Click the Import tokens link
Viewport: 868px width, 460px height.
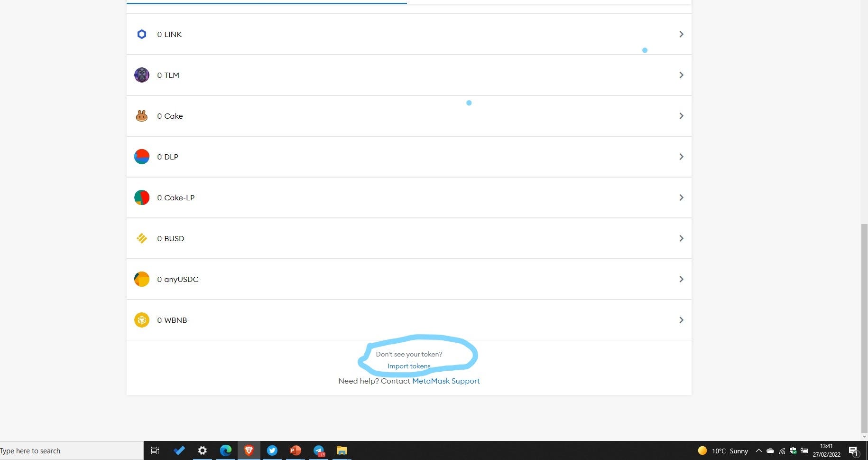[409, 366]
